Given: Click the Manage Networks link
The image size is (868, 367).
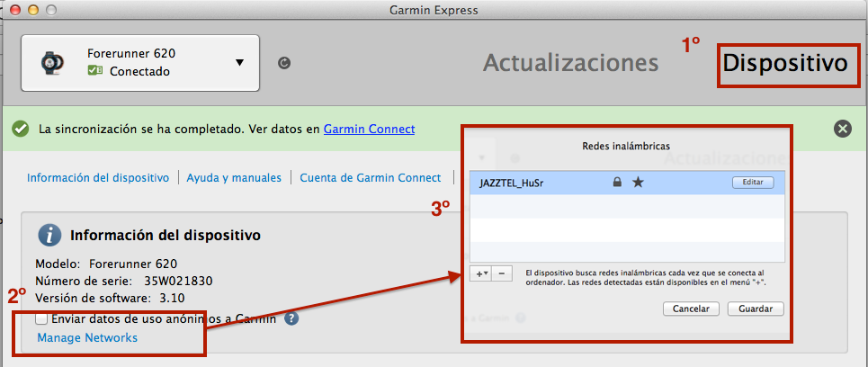Looking at the screenshot, I should coord(87,337).
